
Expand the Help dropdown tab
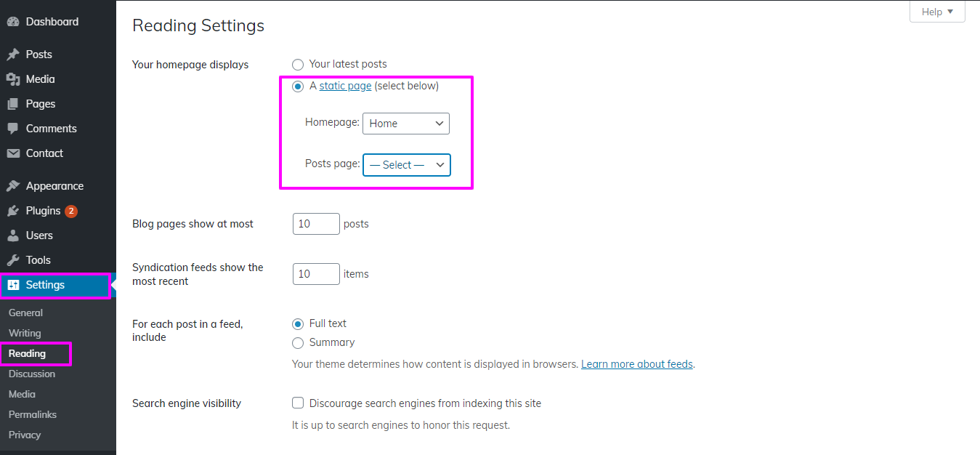pyautogui.click(x=937, y=12)
